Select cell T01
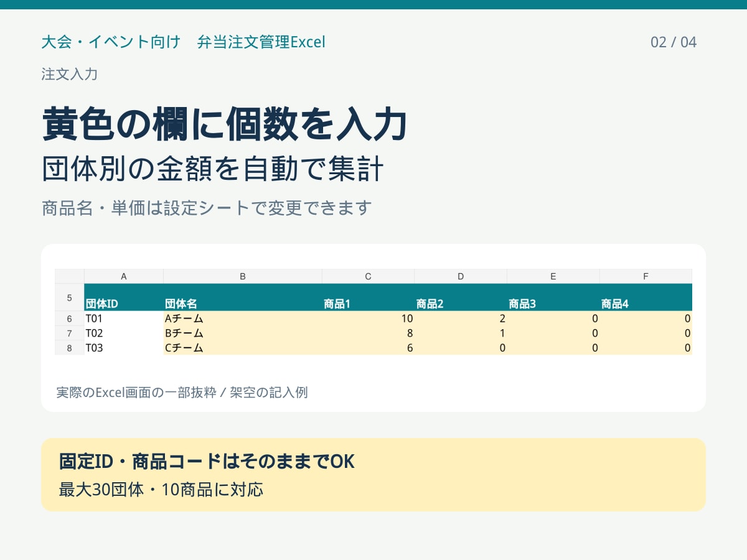 (x=124, y=319)
